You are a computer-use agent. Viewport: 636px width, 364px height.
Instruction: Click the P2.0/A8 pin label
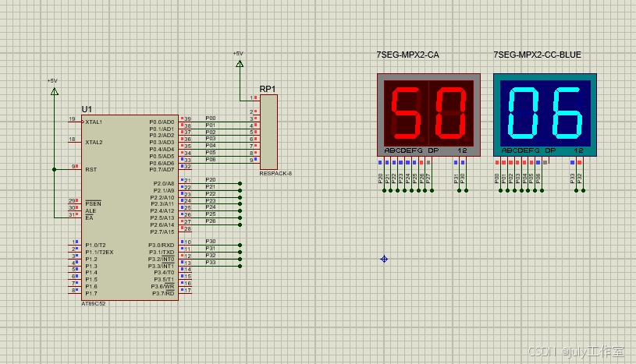(163, 184)
